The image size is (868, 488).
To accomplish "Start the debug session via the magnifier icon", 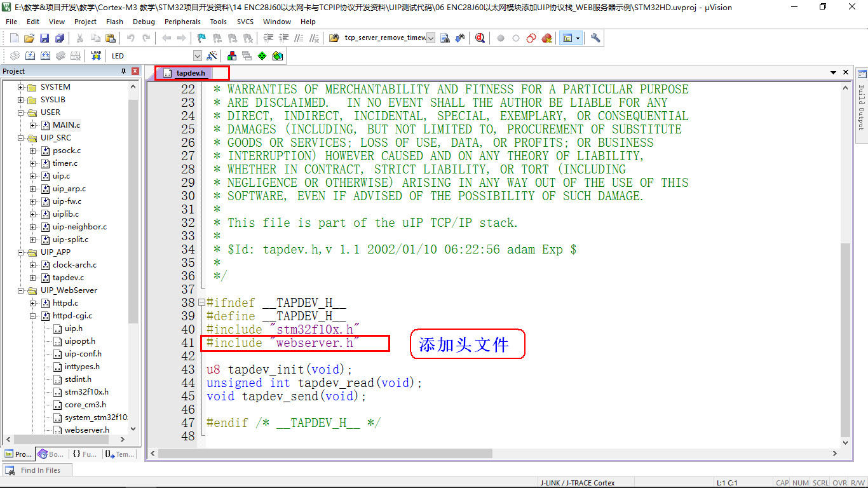I will [x=480, y=38].
